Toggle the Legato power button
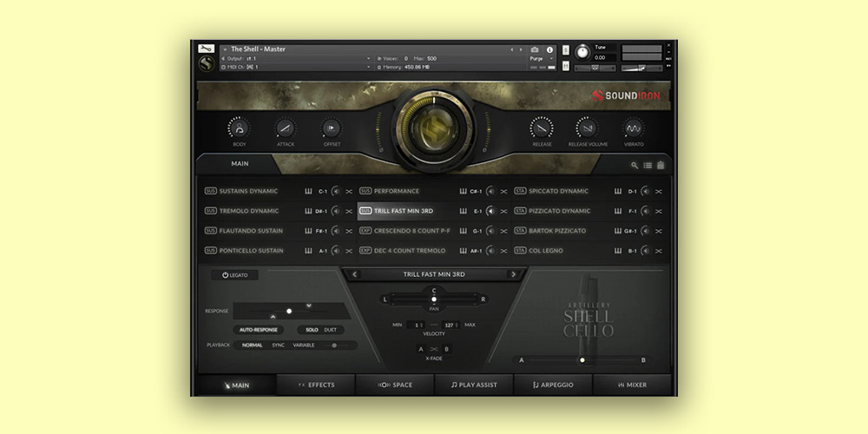This screenshot has width=868, height=434. coord(234,275)
